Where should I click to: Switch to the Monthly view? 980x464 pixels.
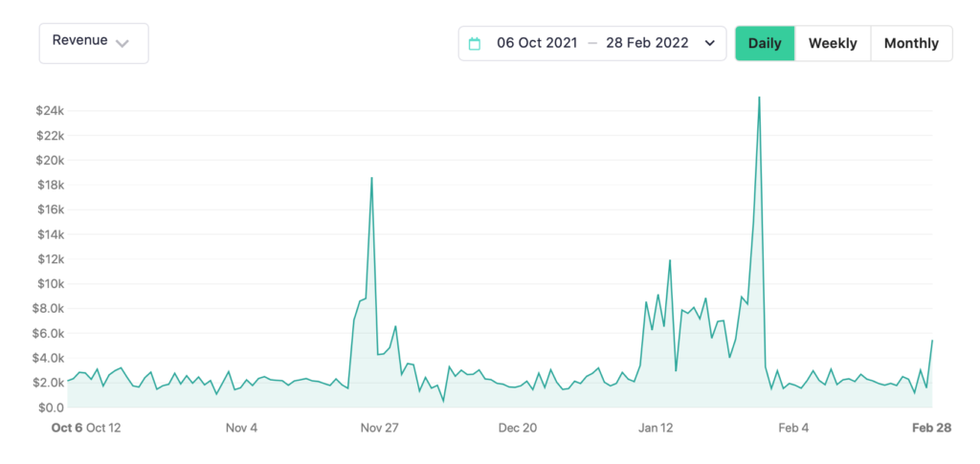(911, 43)
